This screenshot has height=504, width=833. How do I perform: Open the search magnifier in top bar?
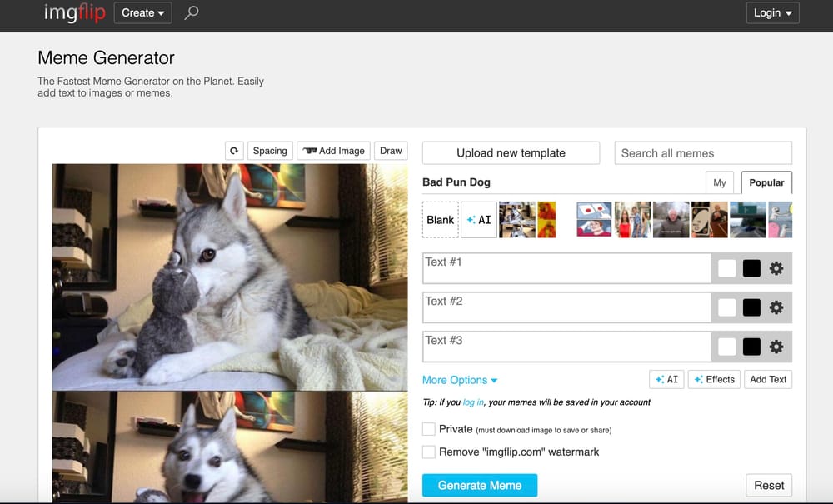(x=192, y=13)
